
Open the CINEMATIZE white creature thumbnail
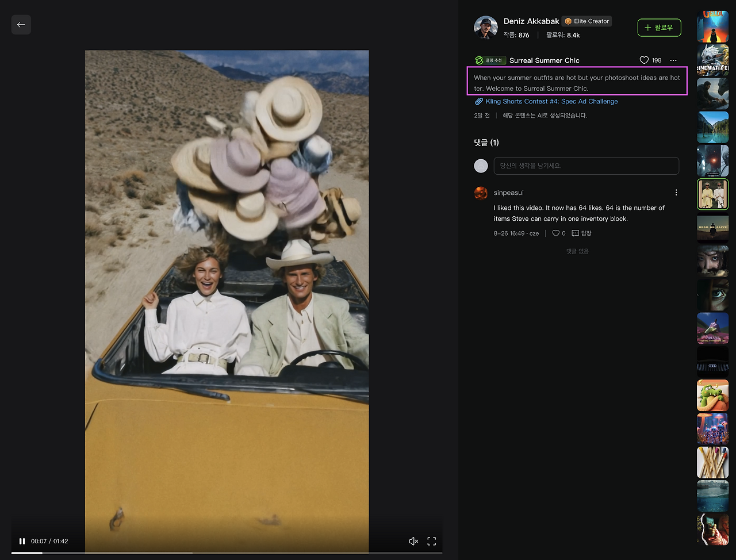click(713, 60)
